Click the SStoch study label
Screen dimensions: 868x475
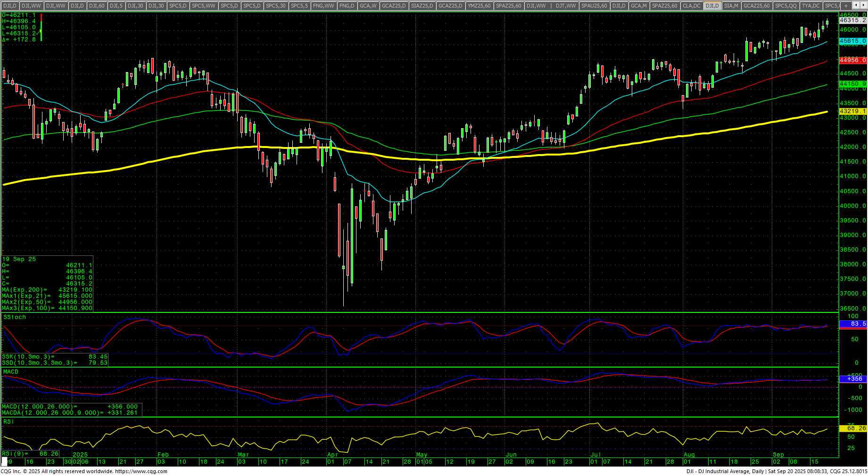15,317
